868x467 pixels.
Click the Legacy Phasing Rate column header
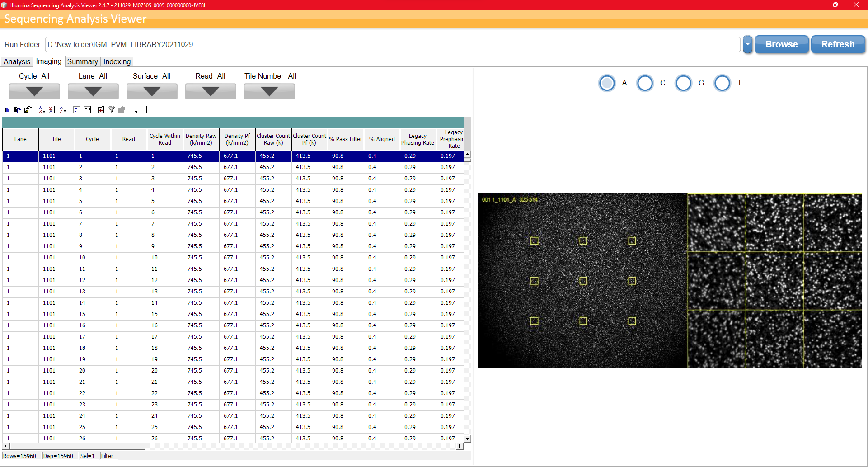click(418, 139)
